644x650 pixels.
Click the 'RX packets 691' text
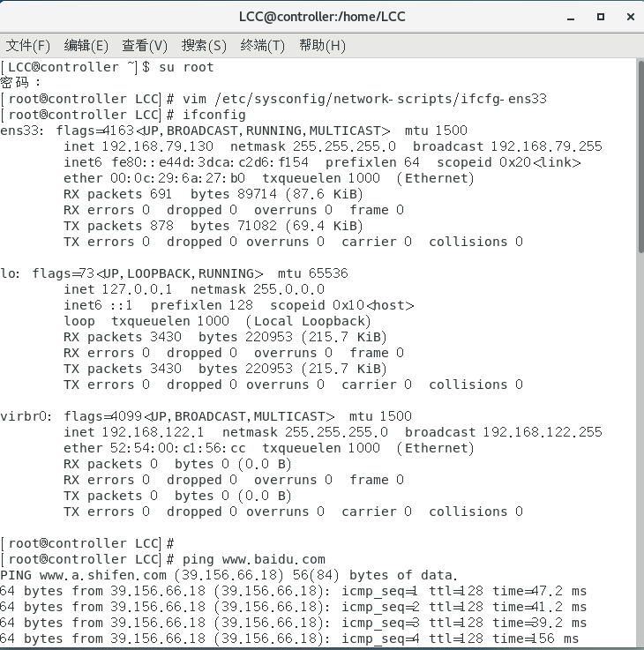tap(117, 194)
